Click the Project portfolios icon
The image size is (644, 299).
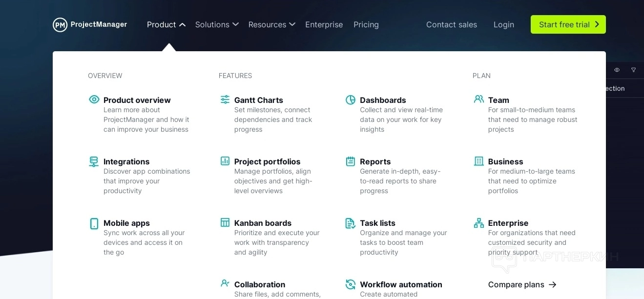[x=225, y=161]
